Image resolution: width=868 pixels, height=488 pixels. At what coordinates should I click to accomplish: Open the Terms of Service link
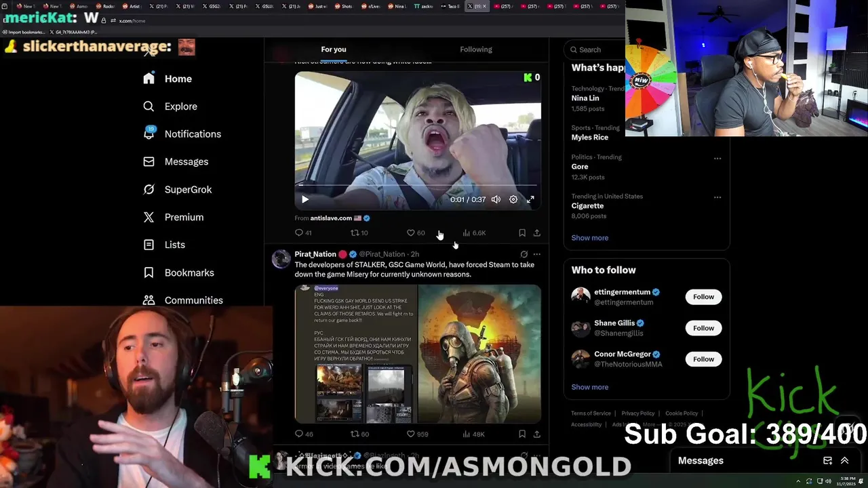click(591, 413)
